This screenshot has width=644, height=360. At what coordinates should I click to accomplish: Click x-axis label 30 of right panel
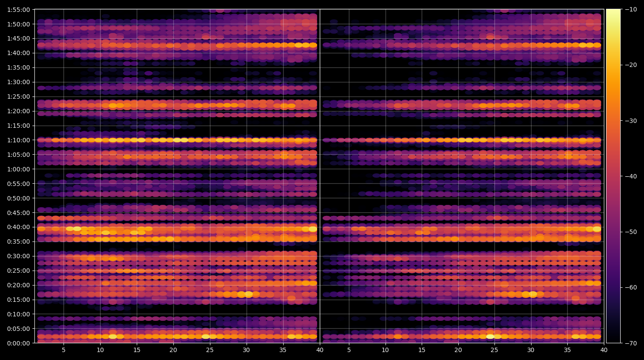tap(531, 350)
